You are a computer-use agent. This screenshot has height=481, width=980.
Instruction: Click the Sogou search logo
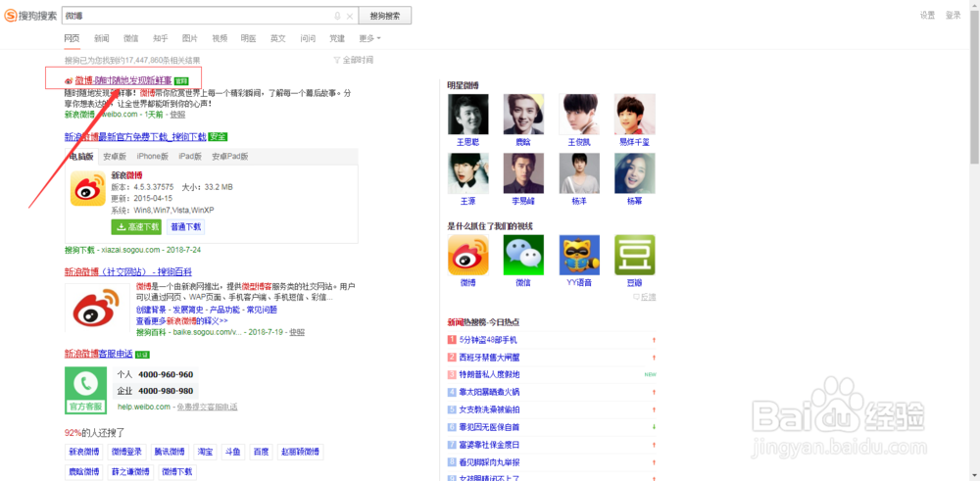(x=30, y=16)
